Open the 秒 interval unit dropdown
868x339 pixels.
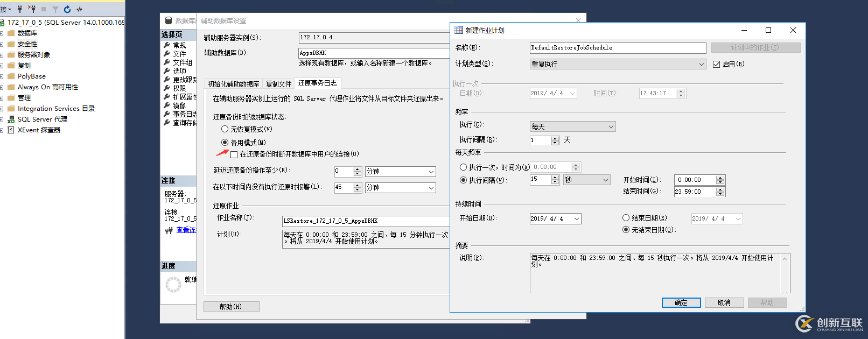point(586,180)
